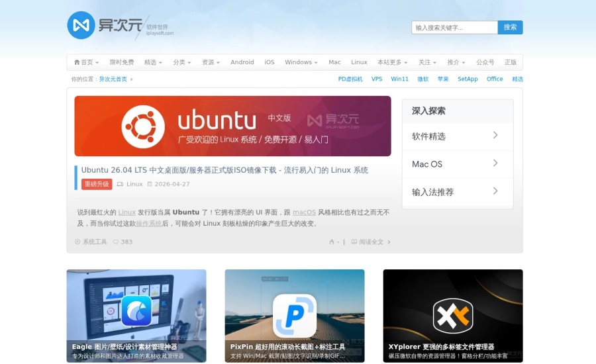Expand the 软件精选 sidebar chevron
The width and height of the screenshot is (596, 364).
pyautogui.click(x=495, y=135)
